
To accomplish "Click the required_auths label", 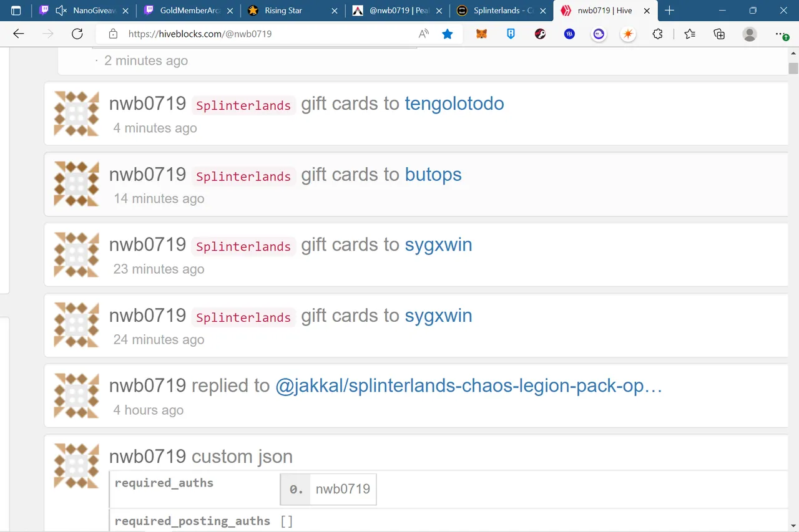I will click(x=164, y=483).
